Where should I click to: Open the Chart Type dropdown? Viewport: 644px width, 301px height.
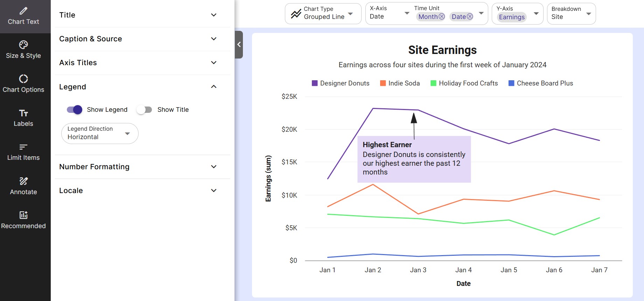pos(323,14)
